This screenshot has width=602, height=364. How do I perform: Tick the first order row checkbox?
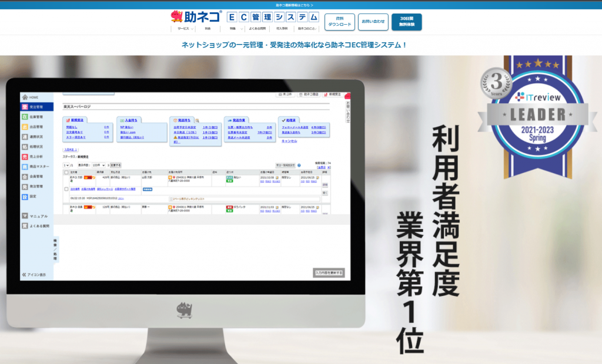pyautogui.click(x=66, y=189)
